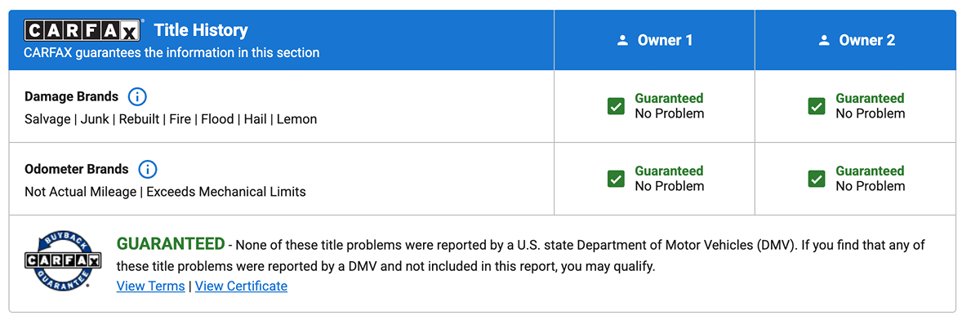Image resolution: width=980 pixels, height=333 pixels.
Task: Click Guaranteed text for Owner 1 Damage Brands
Action: (x=669, y=99)
